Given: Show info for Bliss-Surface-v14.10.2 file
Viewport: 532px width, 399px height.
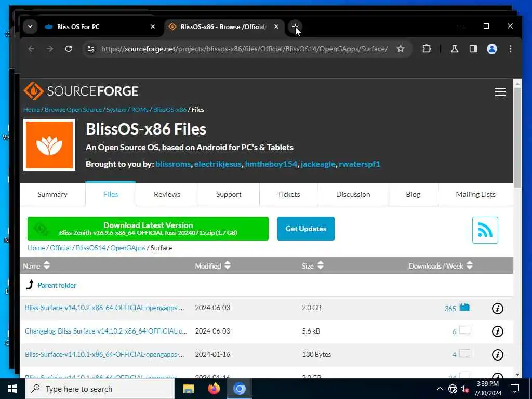Looking at the screenshot, I should pyautogui.click(x=497, y=309).
